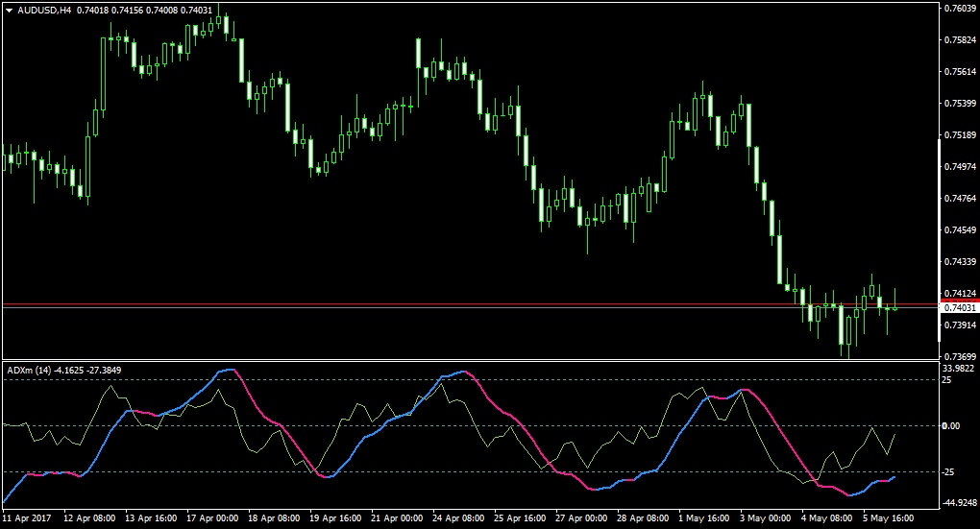Image resolution: width=980 pixels, height=529 pixels.
Task: Select the 17 Apr 00:00 time label
Action: [x=212, y=518]
